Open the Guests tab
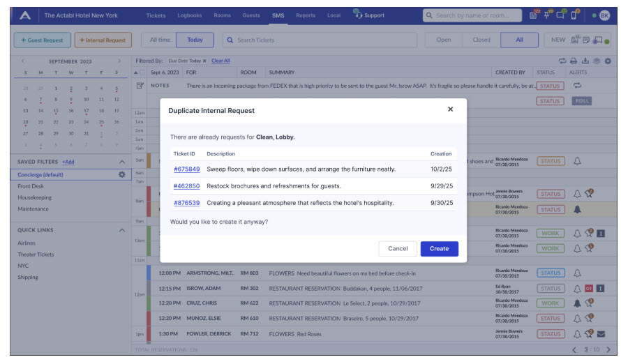The height and width of the screenshot is (364, 621). tap(251, 15)
